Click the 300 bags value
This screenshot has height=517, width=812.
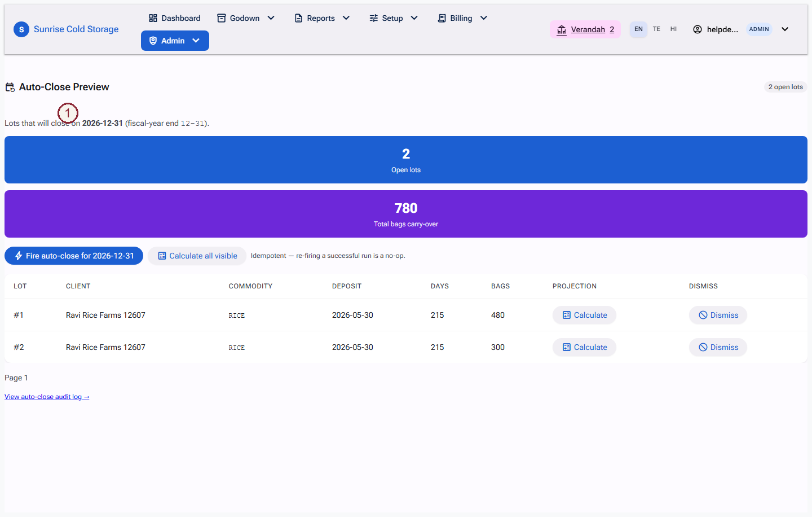(498, 347)
